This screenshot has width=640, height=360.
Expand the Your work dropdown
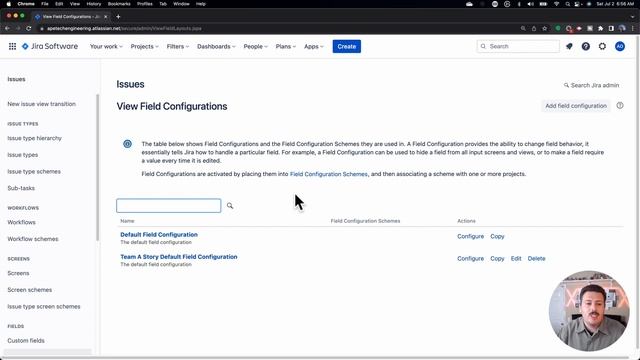(x=106, y=47)
